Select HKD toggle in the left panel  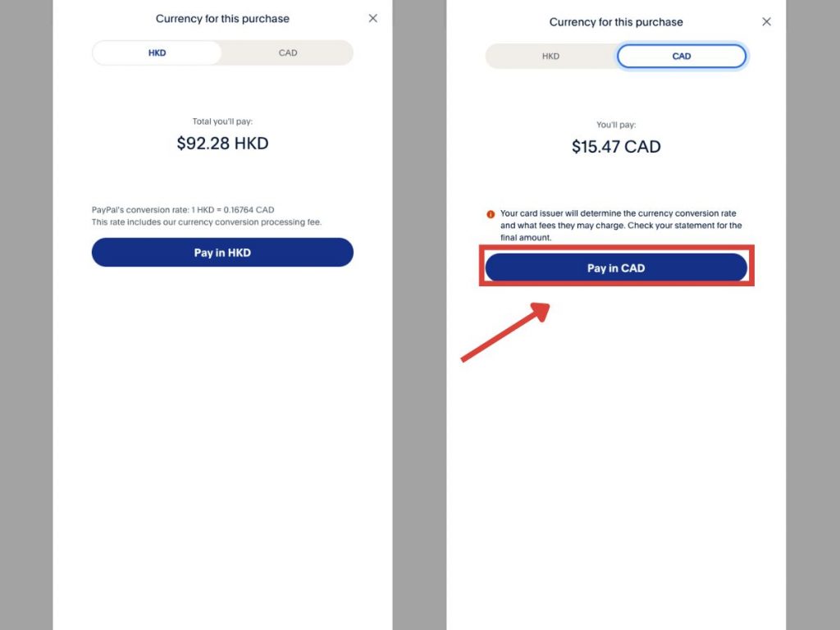157,53
